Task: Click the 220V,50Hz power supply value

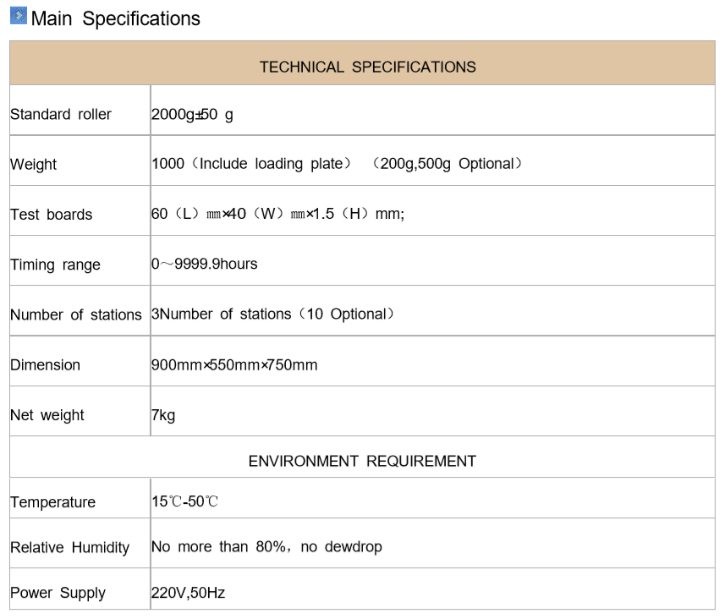Action: coord(188,593)
